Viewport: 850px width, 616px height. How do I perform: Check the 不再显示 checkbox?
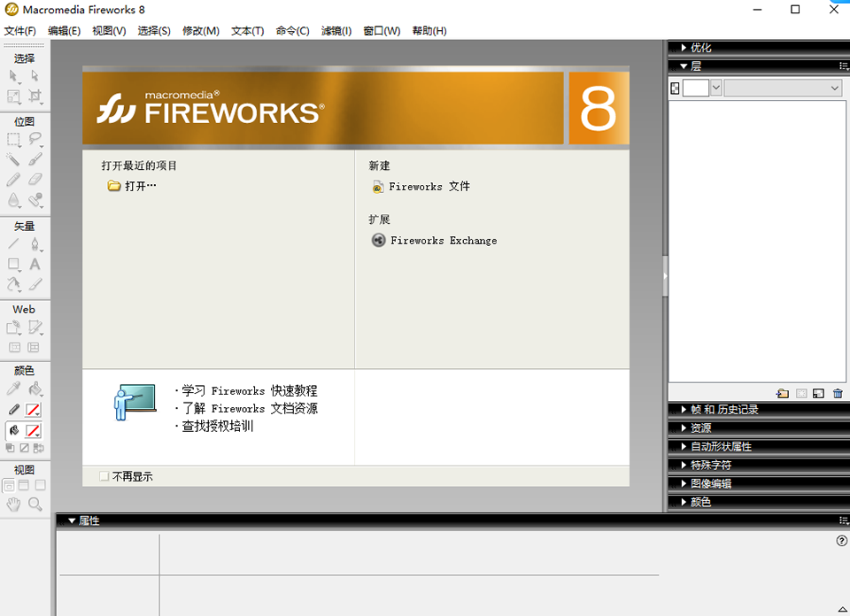(104, 476)
